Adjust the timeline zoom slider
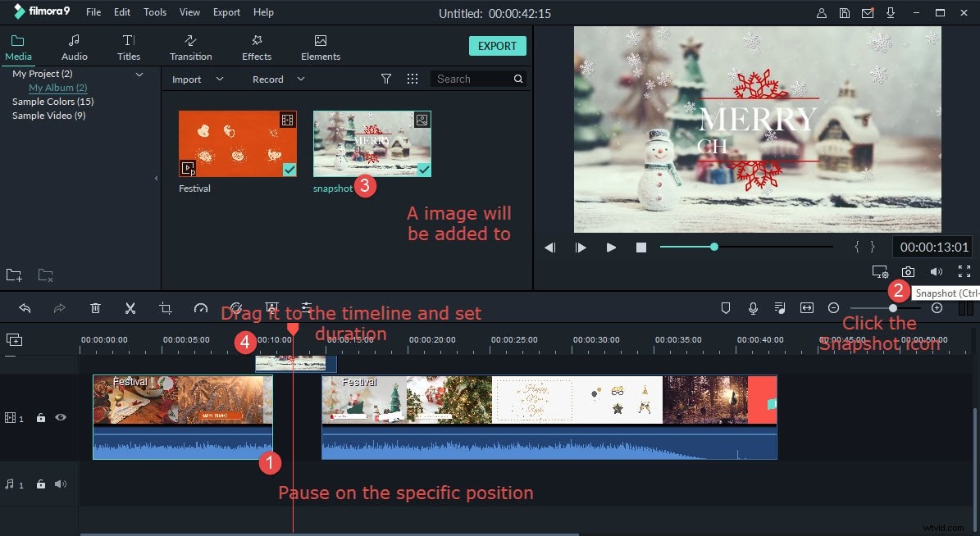 pos(891,307)
